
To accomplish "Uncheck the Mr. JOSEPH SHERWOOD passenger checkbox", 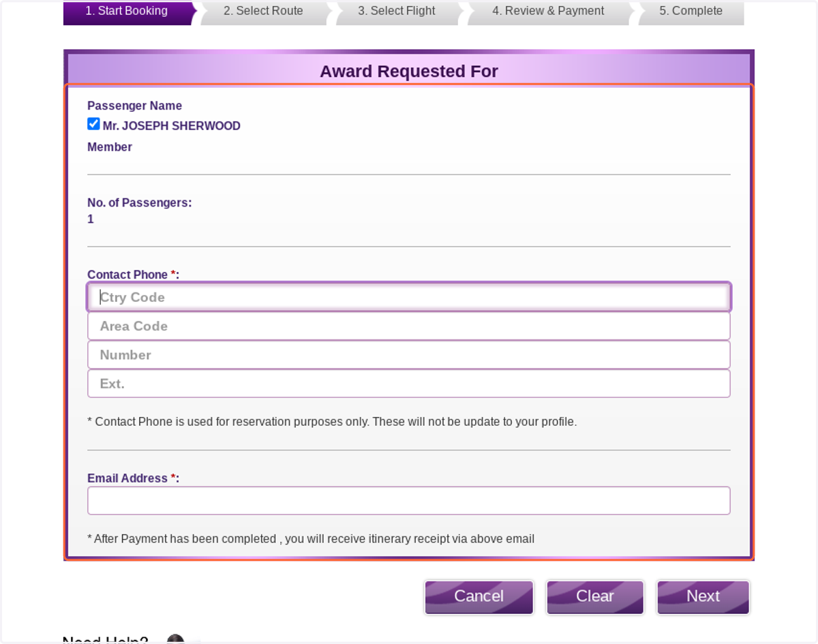I will coord(93,124).
